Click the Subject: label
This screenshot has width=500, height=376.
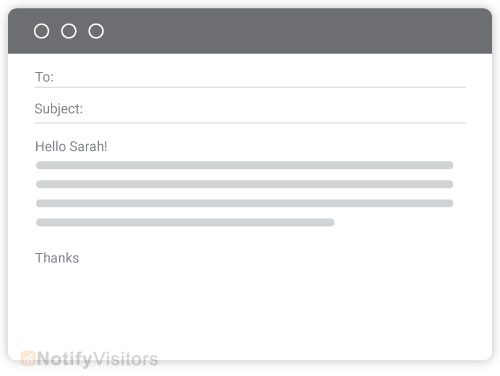pos(59,109)
